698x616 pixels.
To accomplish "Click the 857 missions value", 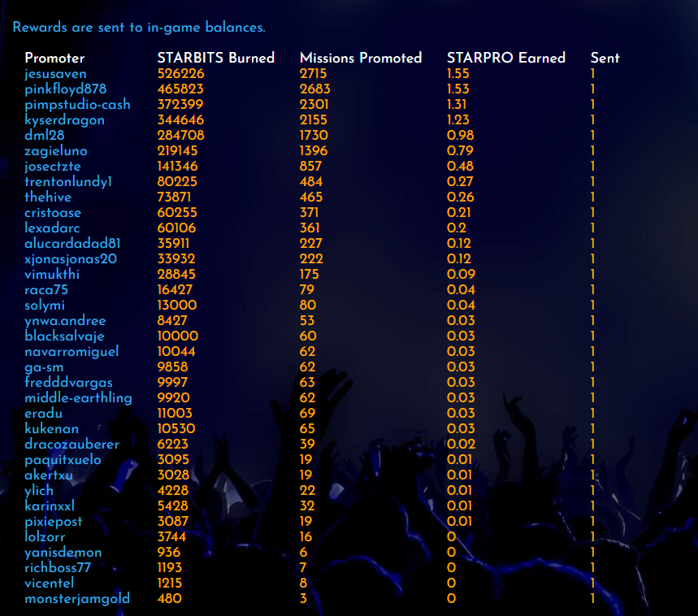I will [310, 167].
